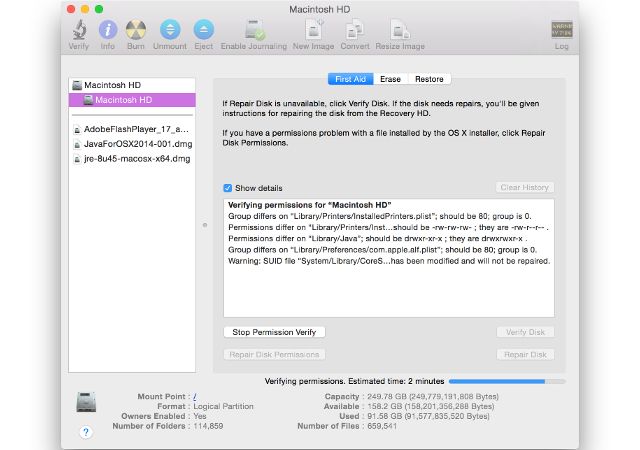Screen dimensions: 640x450
Task: Unmount the selected volume
Action: pyautogui.click(x=170, y=30)
